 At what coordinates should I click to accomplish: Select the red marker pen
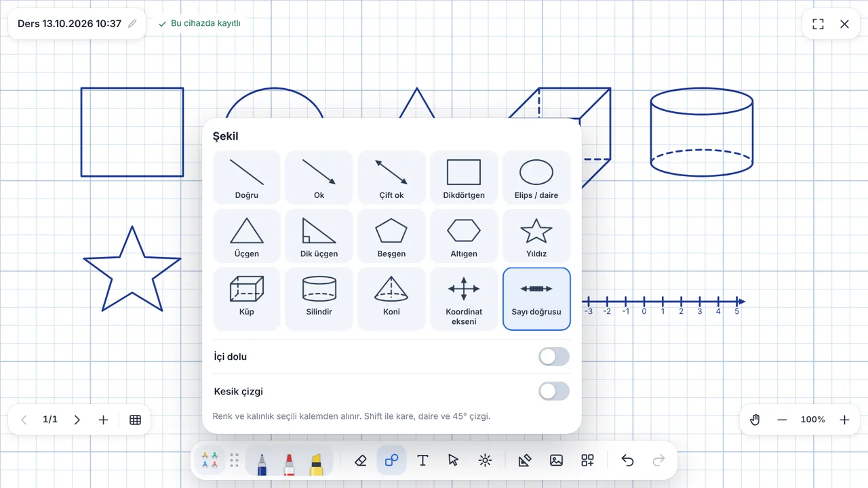289,463
